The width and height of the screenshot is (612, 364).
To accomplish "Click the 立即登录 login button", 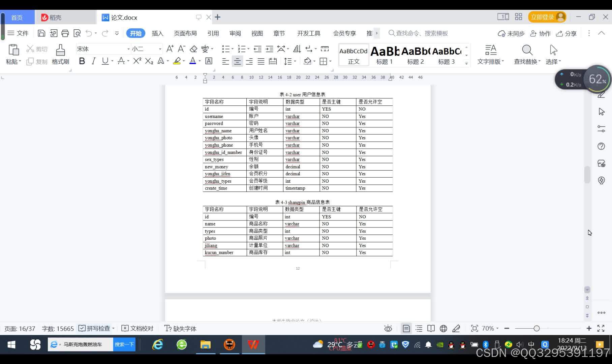I will [x=547, y=17].
